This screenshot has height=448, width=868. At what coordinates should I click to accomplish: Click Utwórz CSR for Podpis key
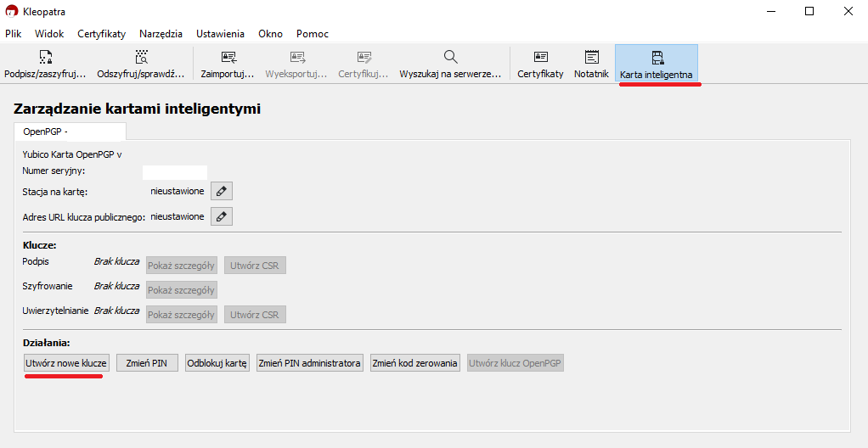255,266
